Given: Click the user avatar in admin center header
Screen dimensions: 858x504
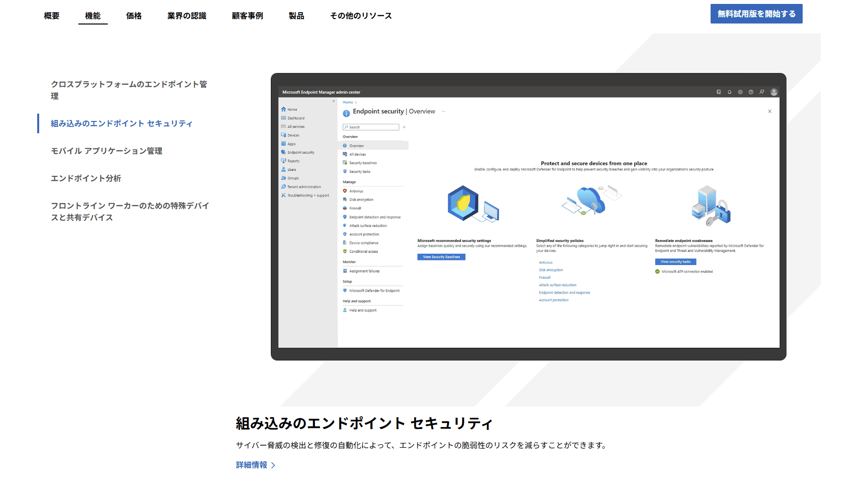Looking at the screenshot, I should click(774, 92).
